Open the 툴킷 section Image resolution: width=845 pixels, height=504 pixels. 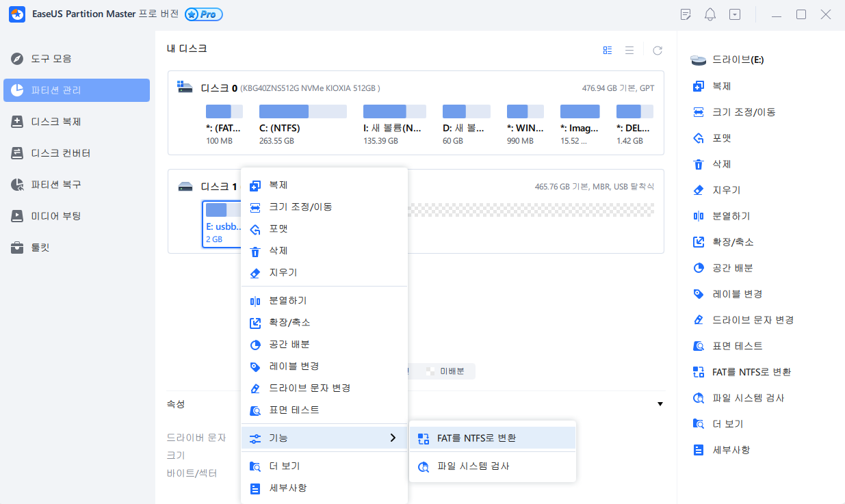coord(76,248)
